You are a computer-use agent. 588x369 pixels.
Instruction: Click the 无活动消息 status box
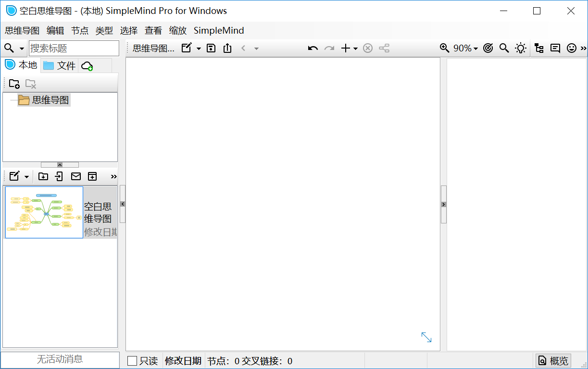[x=60, y=359]
